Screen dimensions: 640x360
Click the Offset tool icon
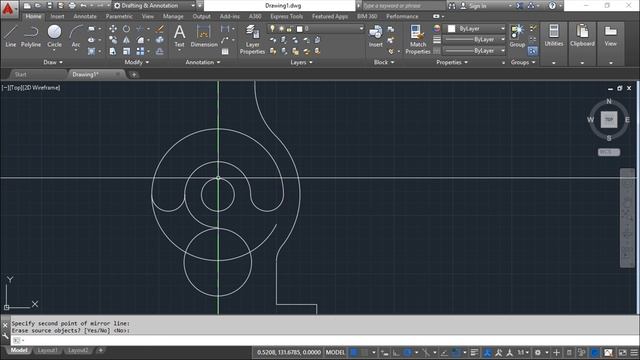coord(160,51)
